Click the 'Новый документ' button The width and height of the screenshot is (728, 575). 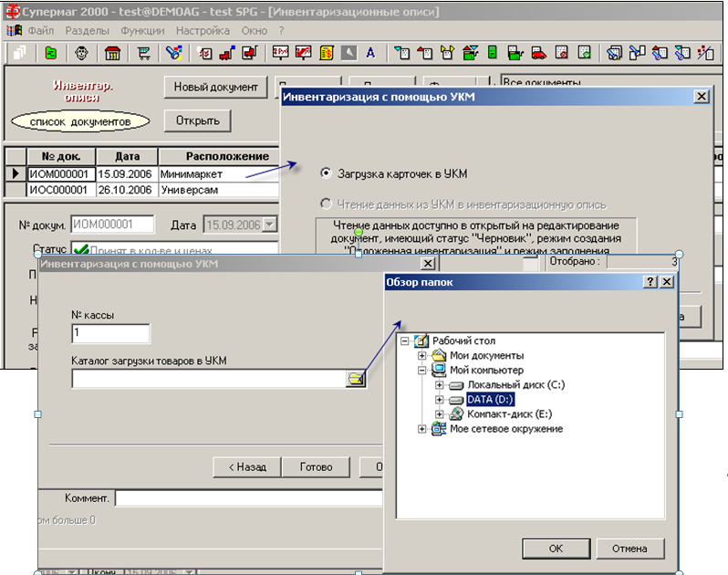coord(216,87)
